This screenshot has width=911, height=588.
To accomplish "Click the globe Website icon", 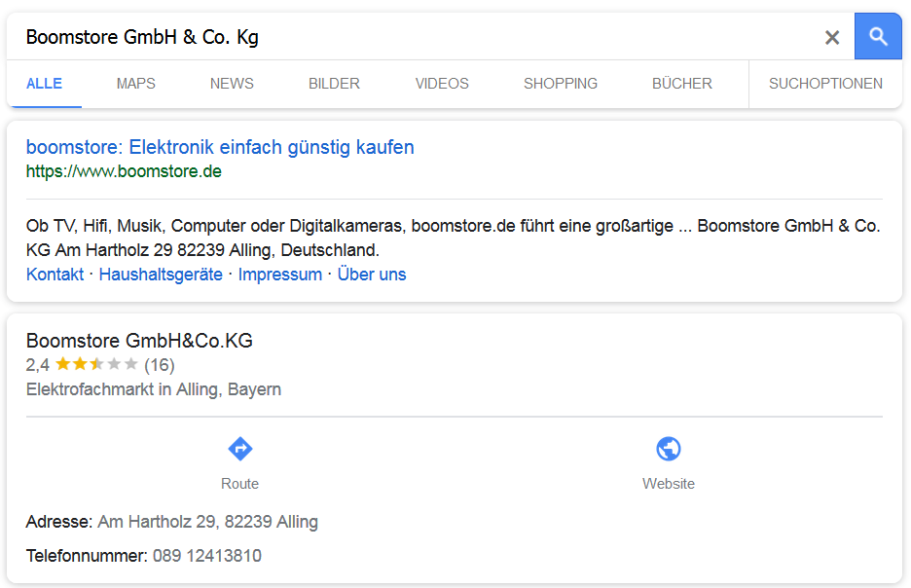I will [668, 449].
